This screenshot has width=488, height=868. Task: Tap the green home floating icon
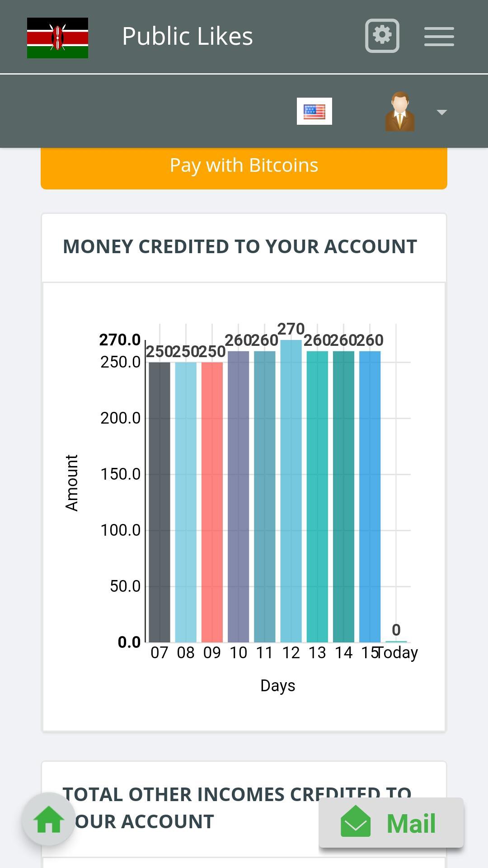click(49, 819)
